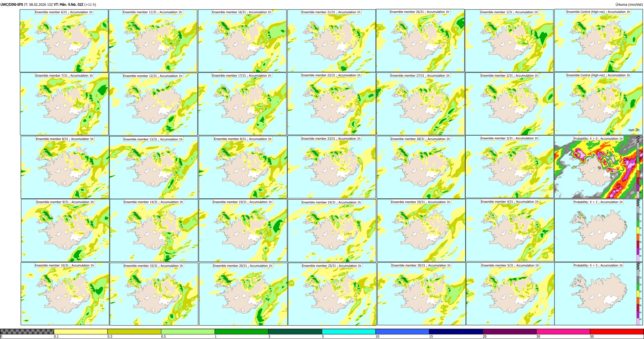Choose the green 1–3 legend swatch

pyautogui.click(x=241, y=332)
